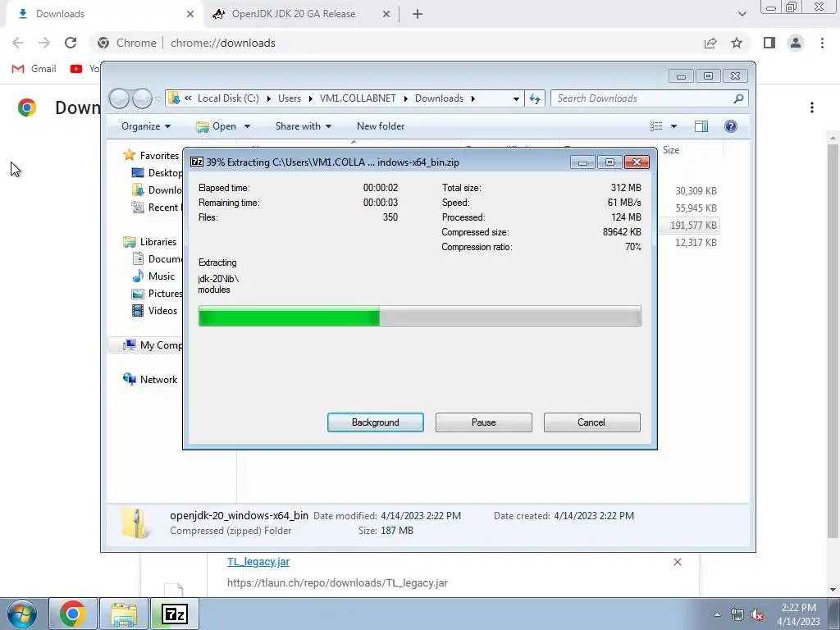
Task: Close OpenJDK JDK 20 tab
Action: click(386, 14)
